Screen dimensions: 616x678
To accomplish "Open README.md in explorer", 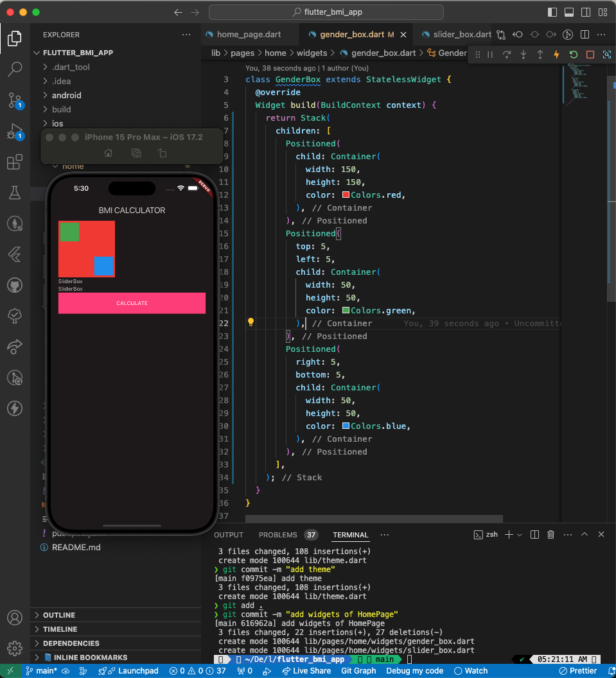I will click(x=76, y=547).
